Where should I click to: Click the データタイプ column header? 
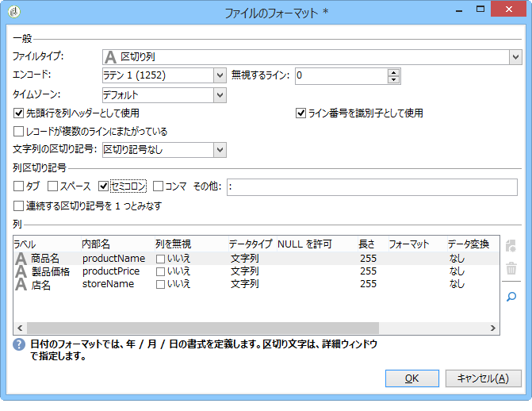(x=252, y=244)
